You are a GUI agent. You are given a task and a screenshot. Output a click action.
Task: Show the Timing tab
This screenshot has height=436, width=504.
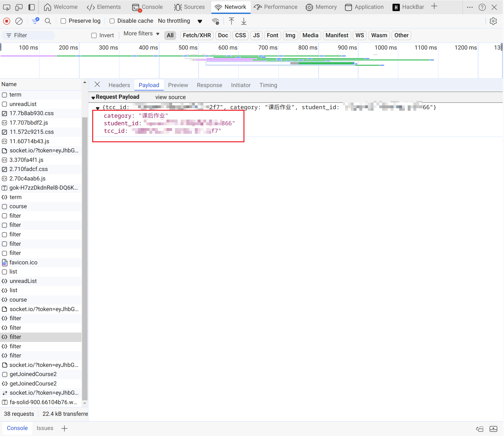tap(268, 85)
